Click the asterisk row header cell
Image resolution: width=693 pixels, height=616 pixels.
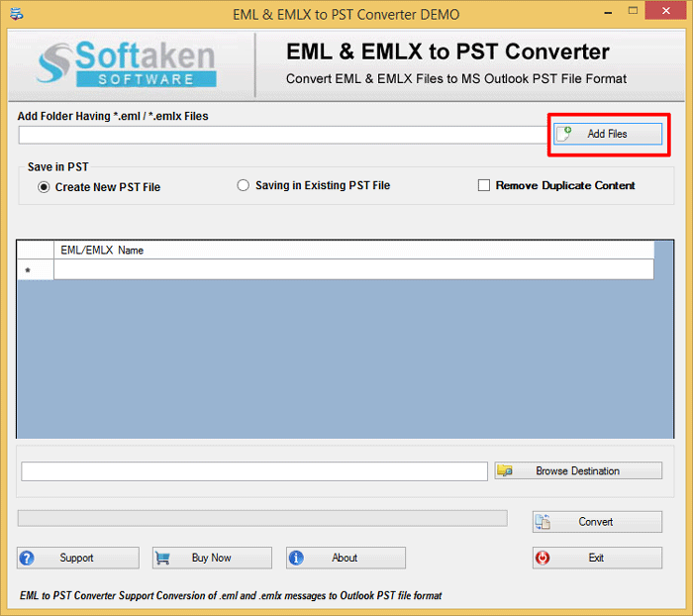36,269
